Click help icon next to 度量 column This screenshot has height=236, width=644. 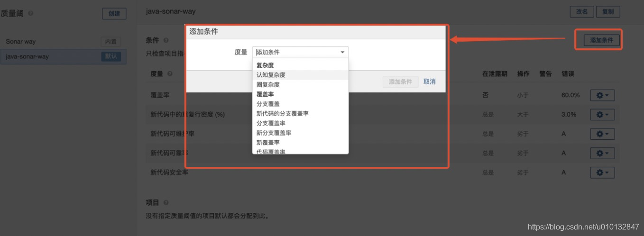click(x=170, y=74)
